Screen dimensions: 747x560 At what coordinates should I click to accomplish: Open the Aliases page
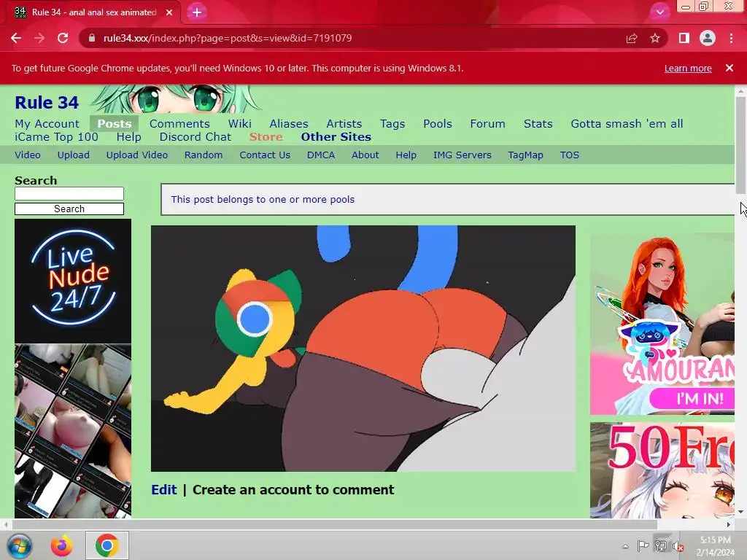[x=289, y=124]
